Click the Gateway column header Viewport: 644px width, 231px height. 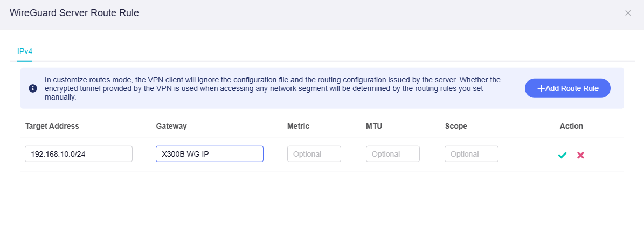pyautogui.click(x=171, y=126)
